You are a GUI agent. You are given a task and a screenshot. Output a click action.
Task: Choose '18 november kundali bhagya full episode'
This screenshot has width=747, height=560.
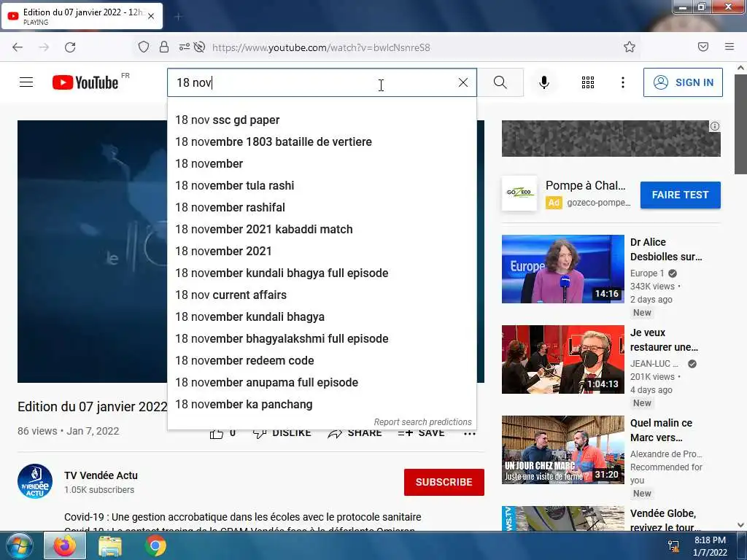point(322,273)
